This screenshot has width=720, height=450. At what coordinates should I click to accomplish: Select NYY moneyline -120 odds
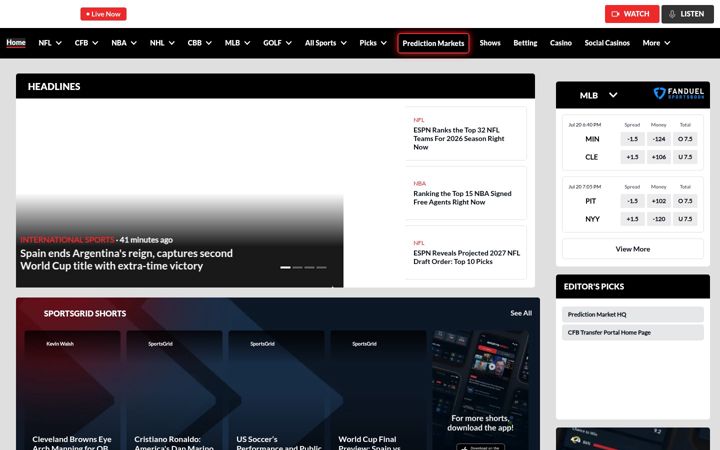(x=658, y=219)
